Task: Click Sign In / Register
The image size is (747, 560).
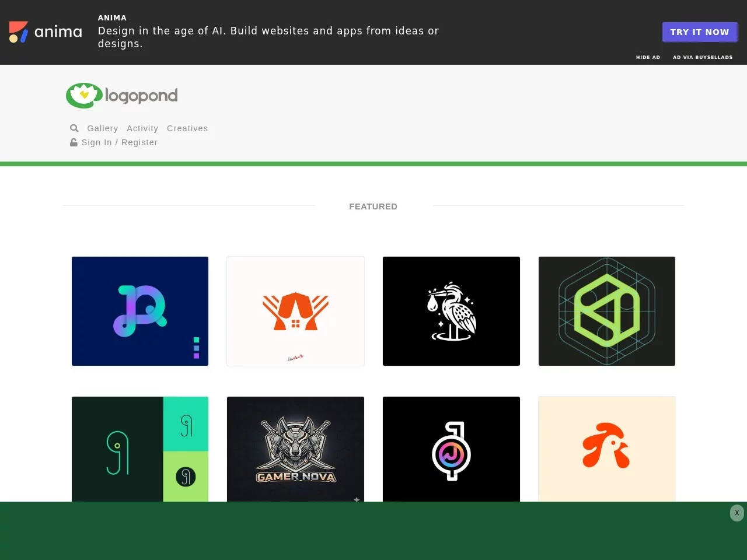Action: (x=118, y=142)
